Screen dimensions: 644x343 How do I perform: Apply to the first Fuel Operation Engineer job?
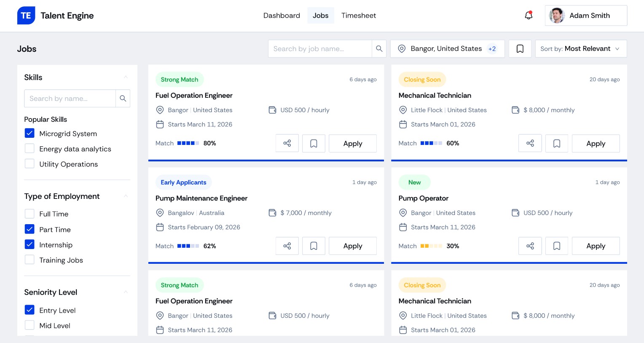[353, 143]
